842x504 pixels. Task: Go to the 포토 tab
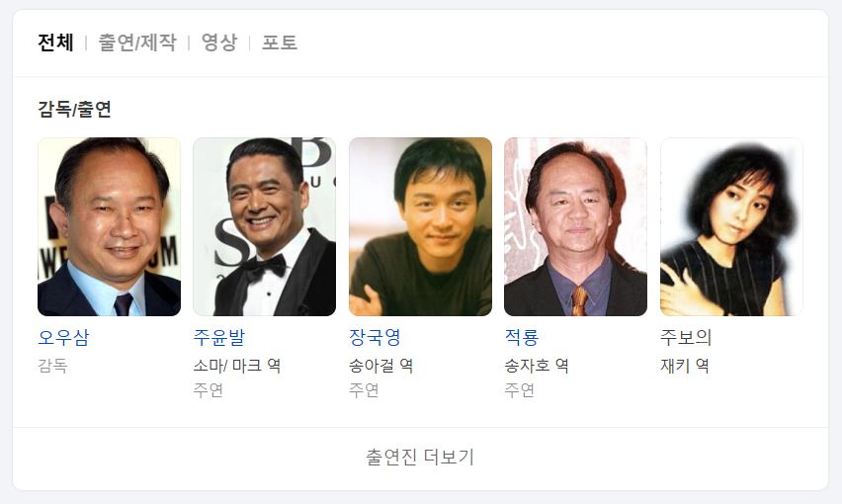click(280, 42)
